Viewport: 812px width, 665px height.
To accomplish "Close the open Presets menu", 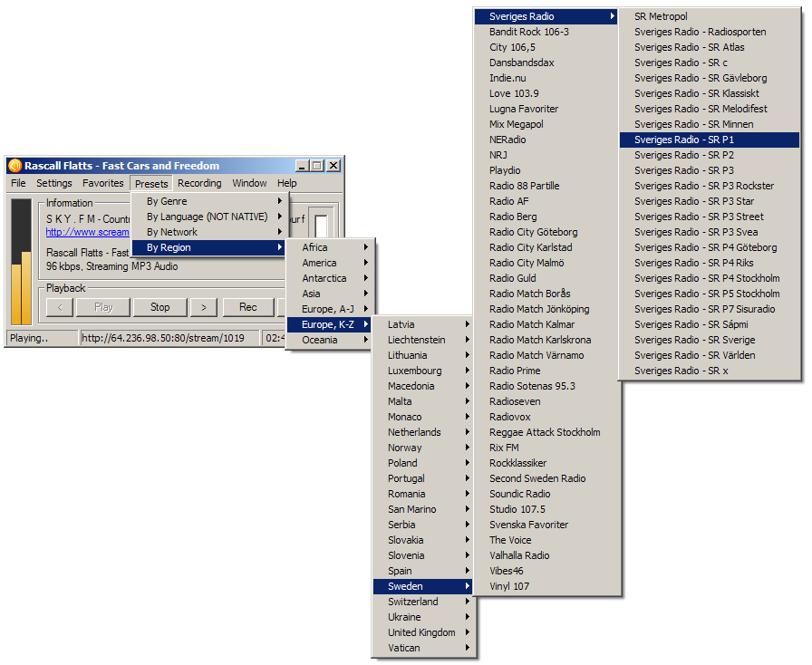I will pyautogui.click(x=151, y=184).
